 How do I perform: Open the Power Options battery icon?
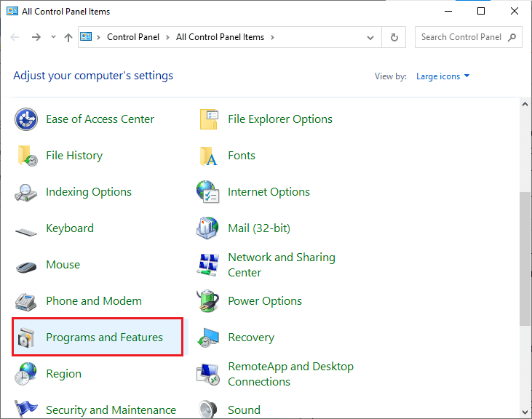point(208,301)
